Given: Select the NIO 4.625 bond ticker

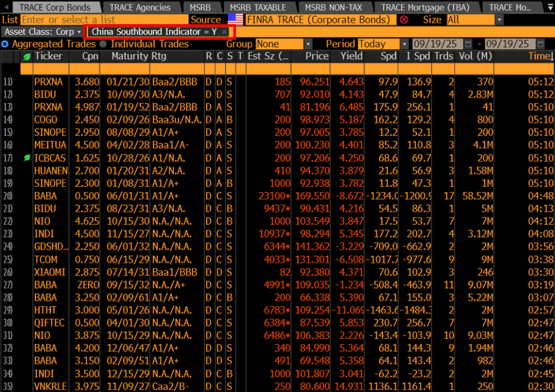Looking at the screenshot, I should [42, 221].
